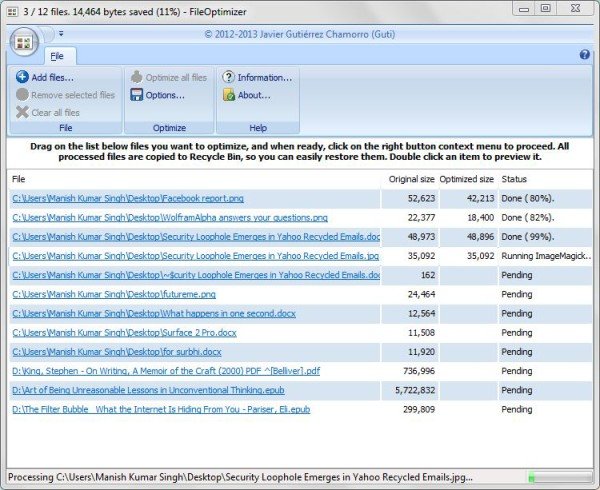Screen dimensions: 600x490
Task: Click the About icon
Action: point(228,95)
